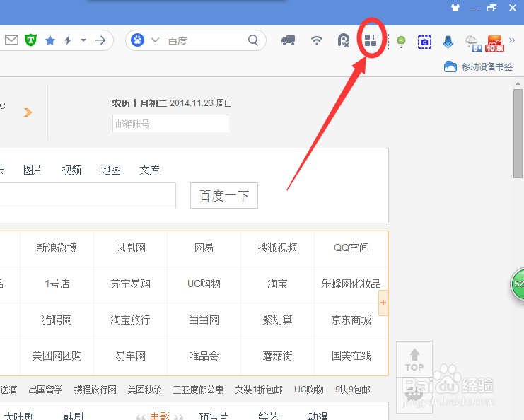
Task: Open the 京东商城 link
Action: tap(351, 320)
